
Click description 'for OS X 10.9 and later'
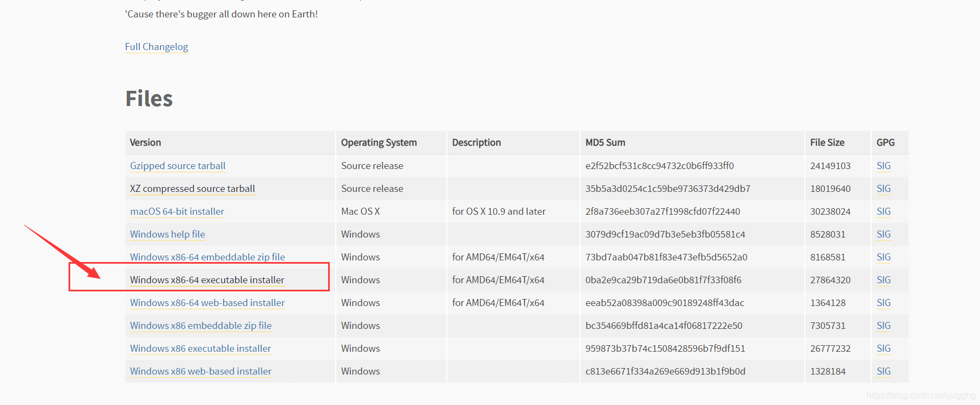pyautogui.click(x=498, y=211)
